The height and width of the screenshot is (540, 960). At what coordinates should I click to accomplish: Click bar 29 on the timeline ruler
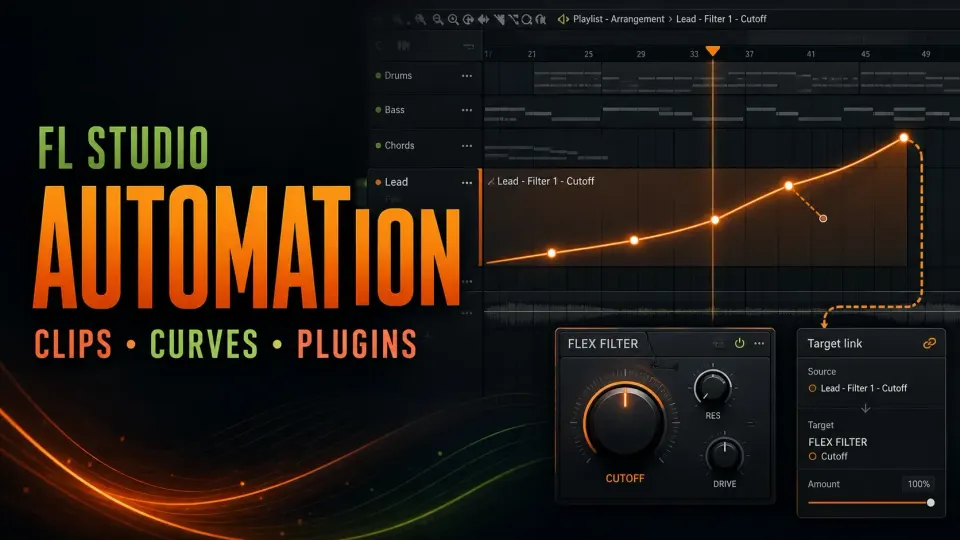pyautogui.click(x=640, y=54)
